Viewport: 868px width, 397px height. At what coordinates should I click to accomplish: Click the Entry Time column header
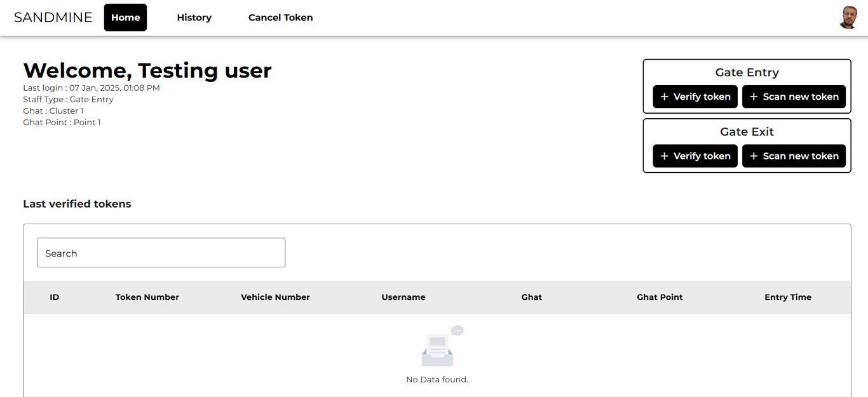(788, 297)
